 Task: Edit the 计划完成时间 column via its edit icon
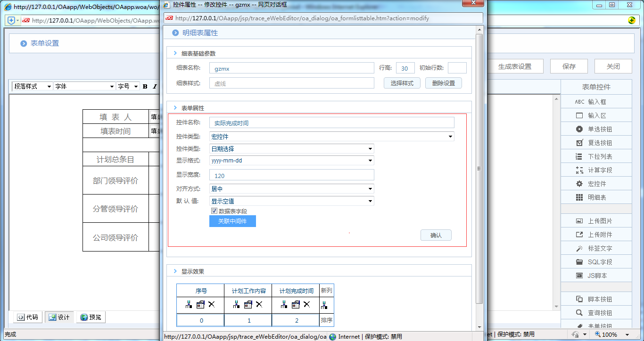295,305
